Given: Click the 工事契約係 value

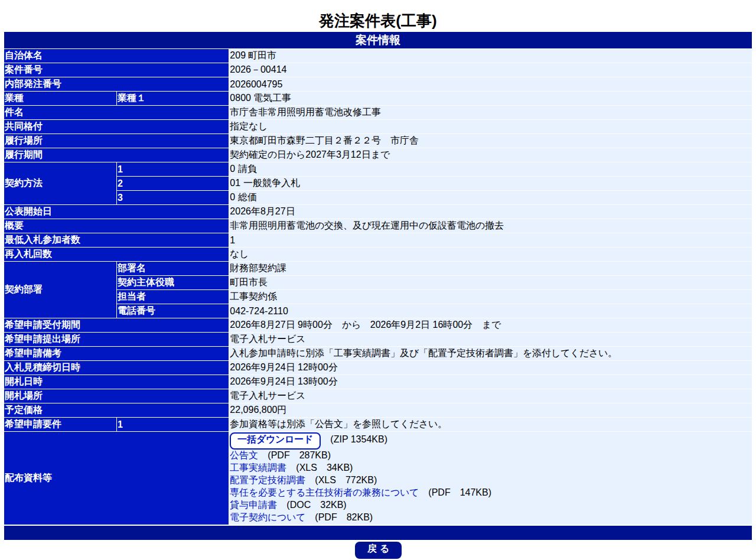Looking at the screenshot, I should [253, 297].
